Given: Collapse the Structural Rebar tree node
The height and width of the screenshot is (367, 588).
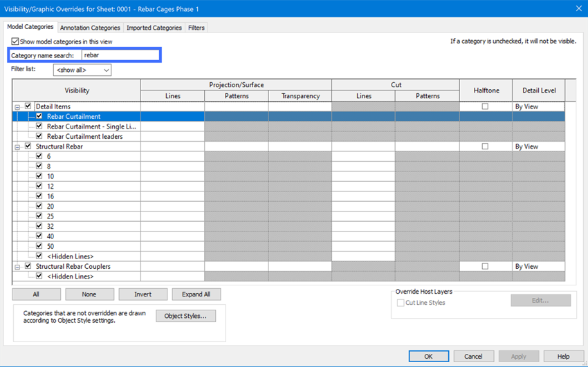Looking at the screenshot, I should pos(17,147).
